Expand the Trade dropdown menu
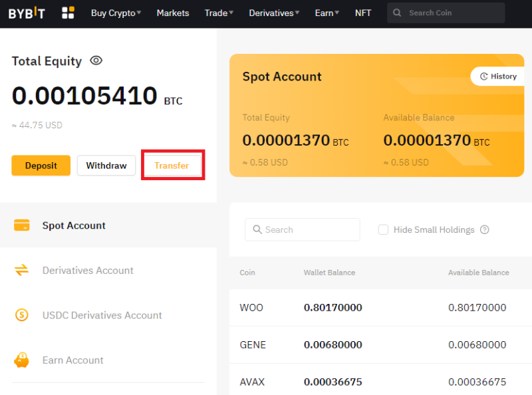Viewport: 532px width, 395px height. [x=219, y=13]
